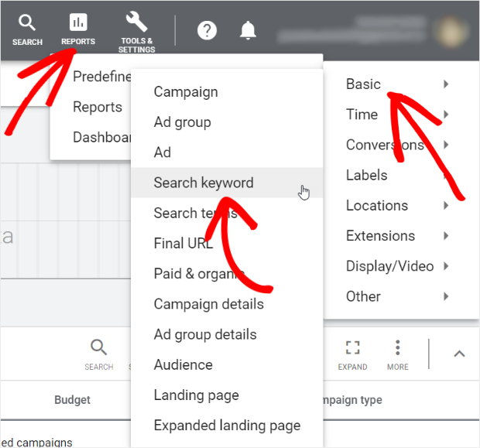Open the Basic category
The width and height of the screenshot is (480, 448).
pos(363,84)
